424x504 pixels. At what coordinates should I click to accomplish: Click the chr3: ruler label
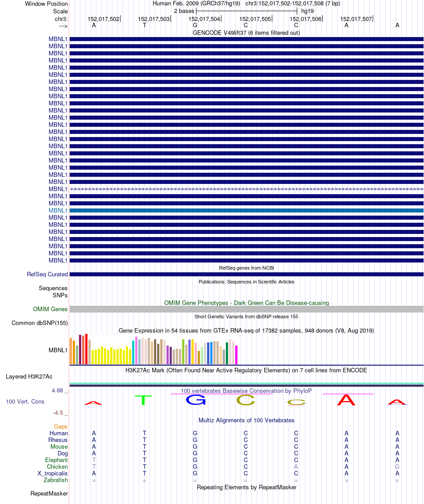[x=61, y=19]
